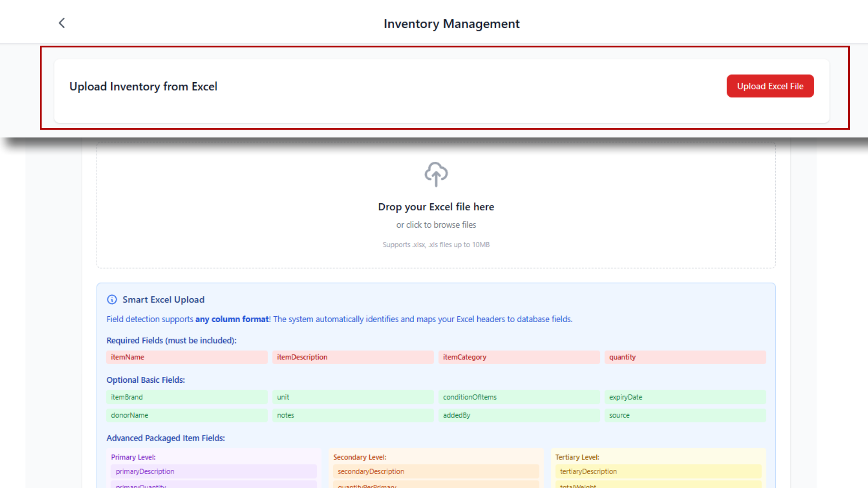Image resolution: width=868 pixels, height=488 pixels.
Task: Click the 'or click to browse files' text
Action: tap(436, 225)
